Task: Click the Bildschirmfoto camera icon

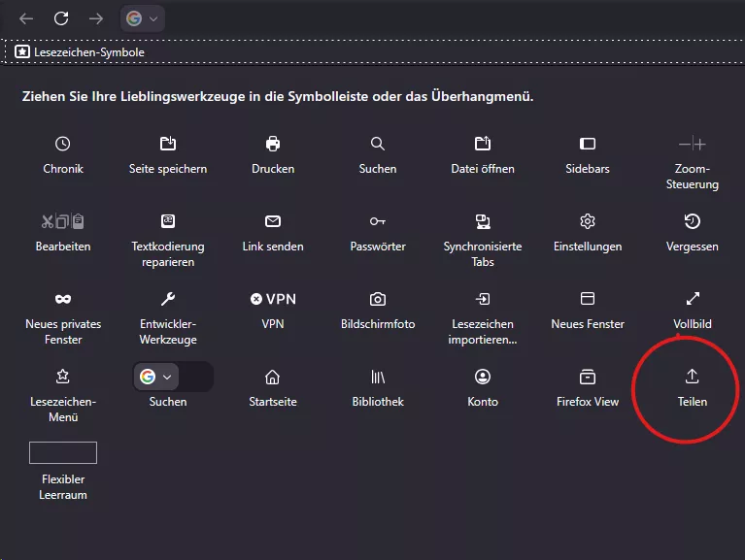Action: [x=378, y=299]
